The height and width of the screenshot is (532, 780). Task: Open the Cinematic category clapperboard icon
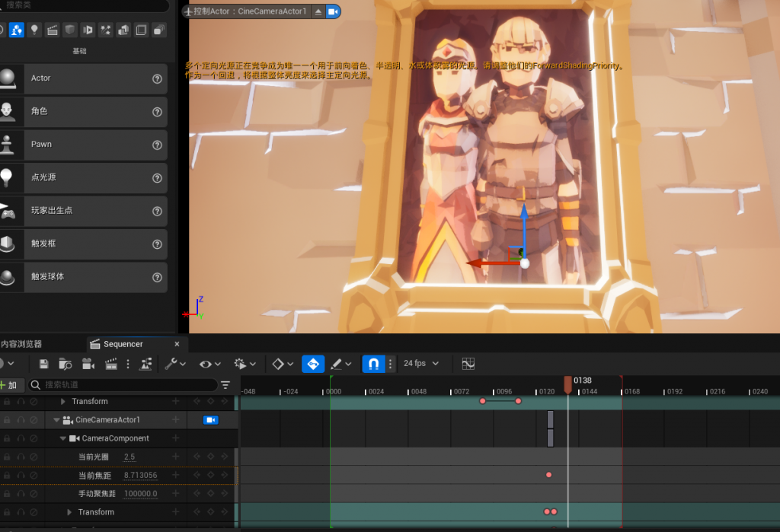click(53, 30)
